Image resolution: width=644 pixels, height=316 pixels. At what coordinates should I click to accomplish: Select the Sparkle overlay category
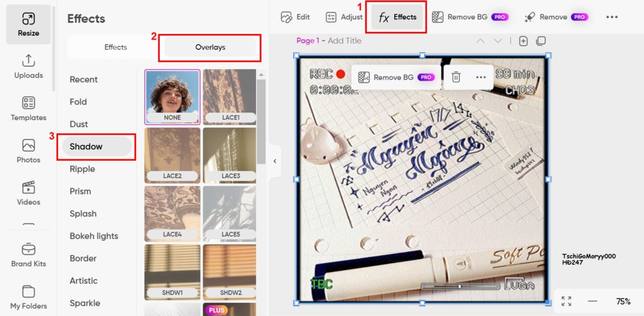[x=85, y=303]
